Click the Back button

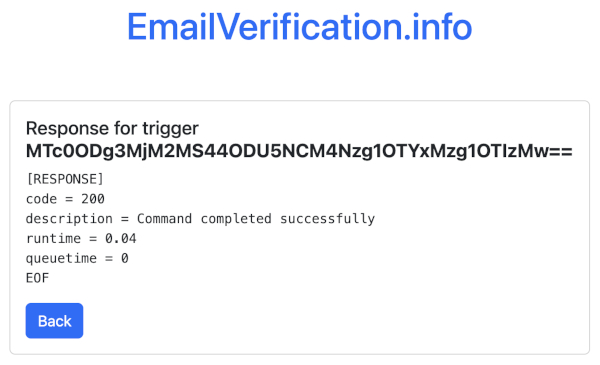(54, 321)
